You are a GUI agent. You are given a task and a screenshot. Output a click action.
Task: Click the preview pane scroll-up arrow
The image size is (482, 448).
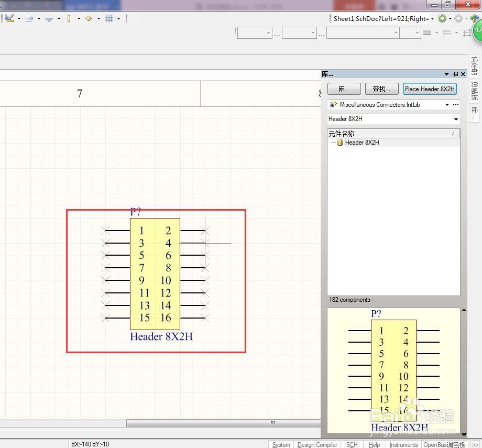coord(464,310)
